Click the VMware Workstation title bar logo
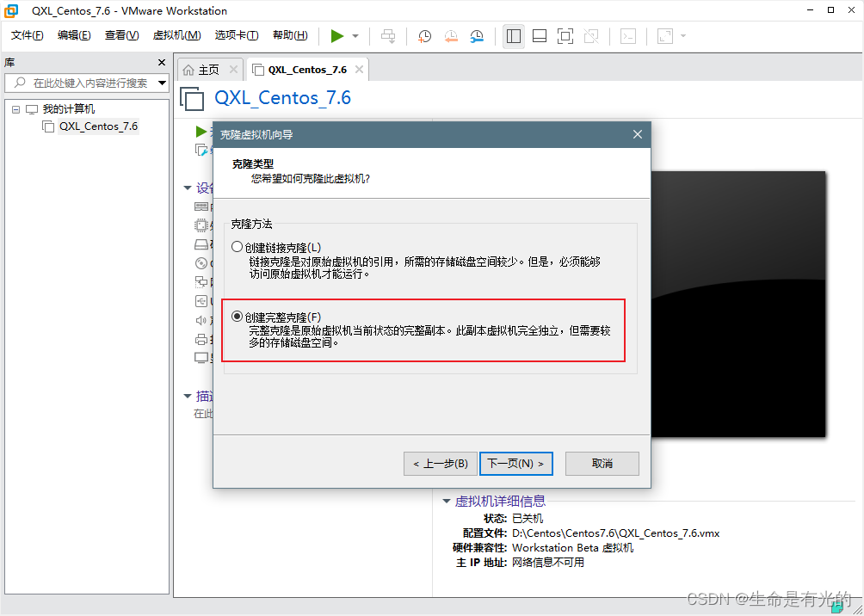The image size is (864, 616). click(11, 10)
